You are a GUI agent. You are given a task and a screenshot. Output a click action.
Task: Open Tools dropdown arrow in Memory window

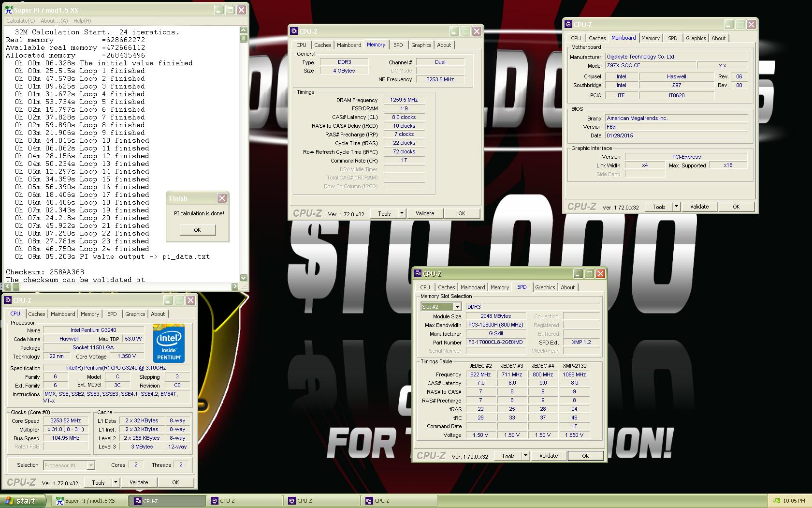coord(401,213)
